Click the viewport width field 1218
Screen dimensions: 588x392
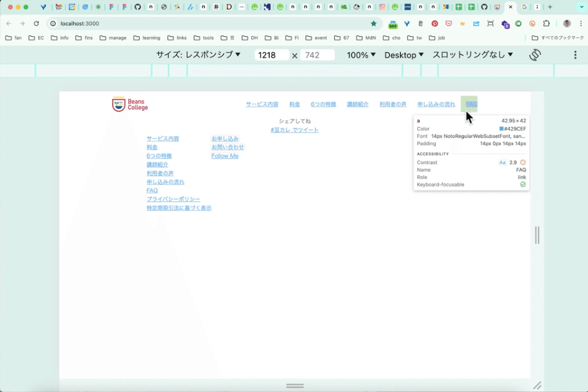[x=272, y=55]
